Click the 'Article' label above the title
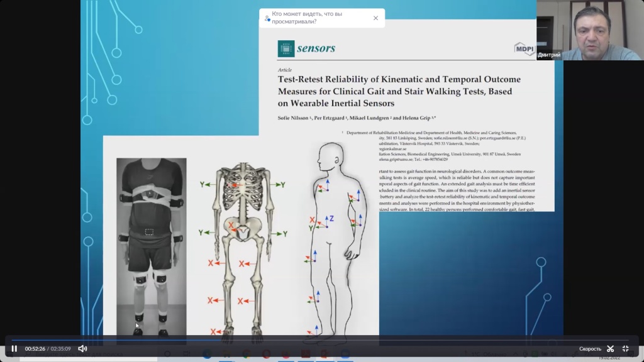 (285, 70)
